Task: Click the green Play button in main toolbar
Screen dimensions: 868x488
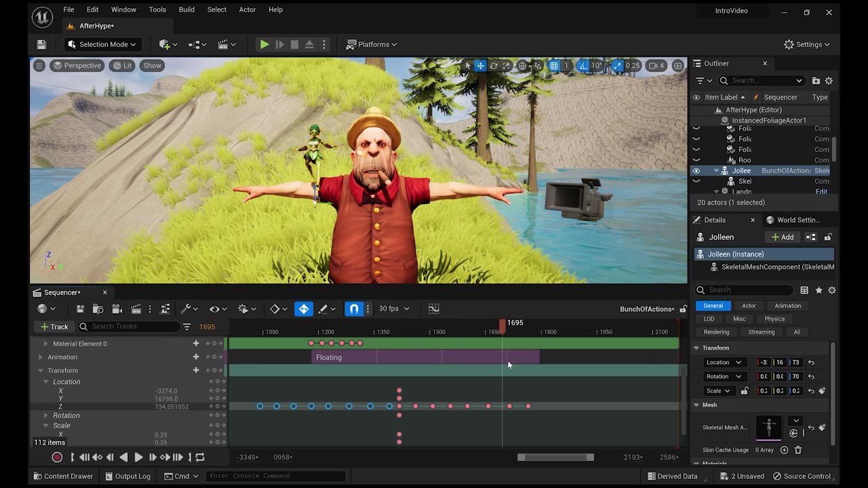Action: click(x=264, y=44)
